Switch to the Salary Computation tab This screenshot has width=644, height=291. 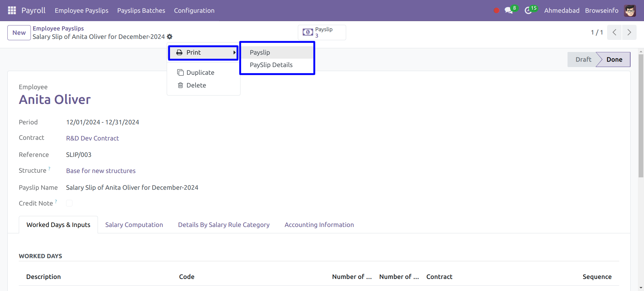pos(134,225)
